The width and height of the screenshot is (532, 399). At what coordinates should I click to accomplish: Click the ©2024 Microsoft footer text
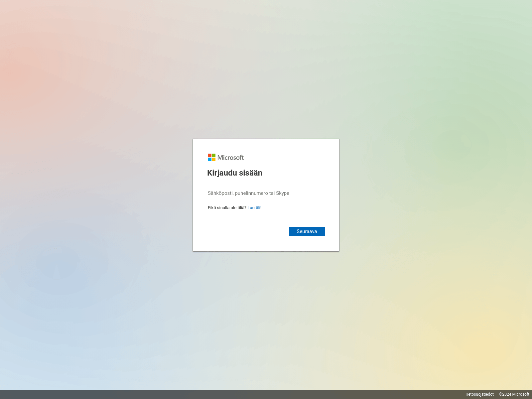(514, 394)
